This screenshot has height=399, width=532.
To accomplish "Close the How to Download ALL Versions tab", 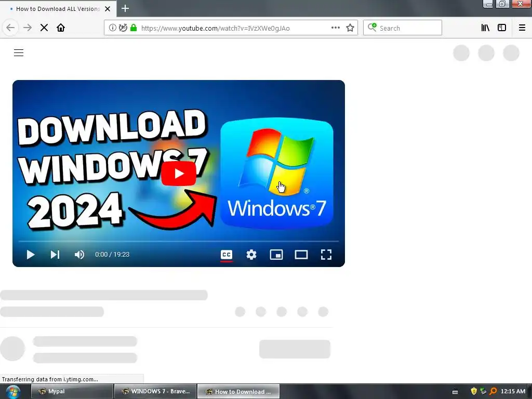I will coord(108,9).
